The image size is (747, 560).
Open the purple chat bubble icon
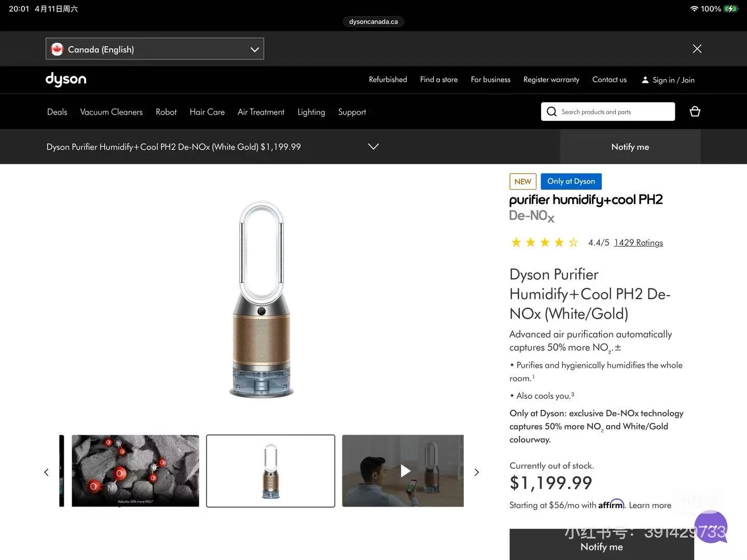(711, 527)
